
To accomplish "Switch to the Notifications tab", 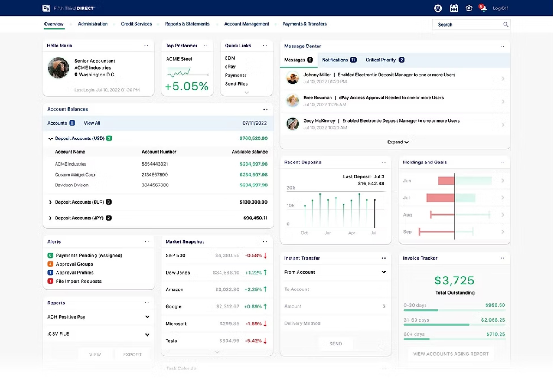I will (x=339, y=60).
